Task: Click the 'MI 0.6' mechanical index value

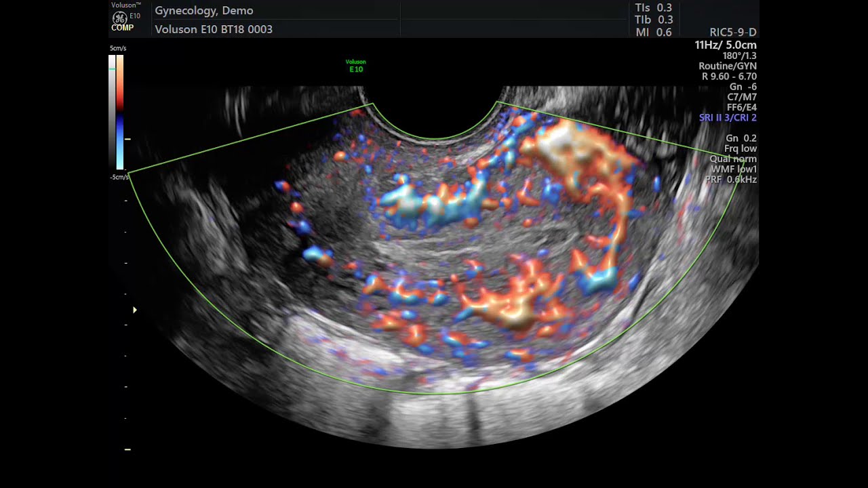Action: (x=654, y=33)
